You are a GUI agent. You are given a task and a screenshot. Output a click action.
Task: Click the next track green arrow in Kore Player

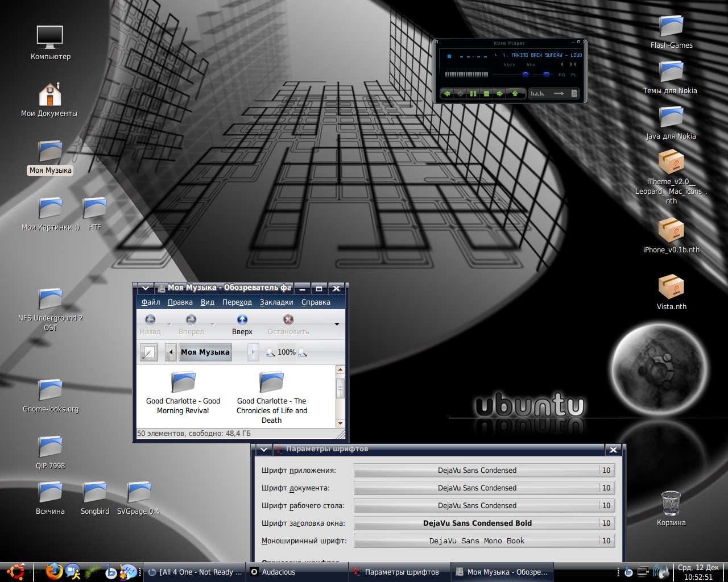499,93
